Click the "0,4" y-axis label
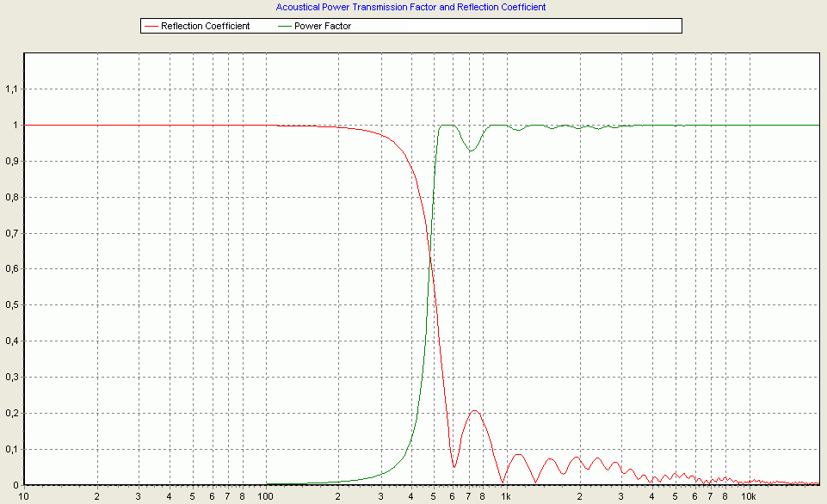Image resolution: width=827 pixels, height=504 pixels. pyautogui.click(x=11, y=341)
